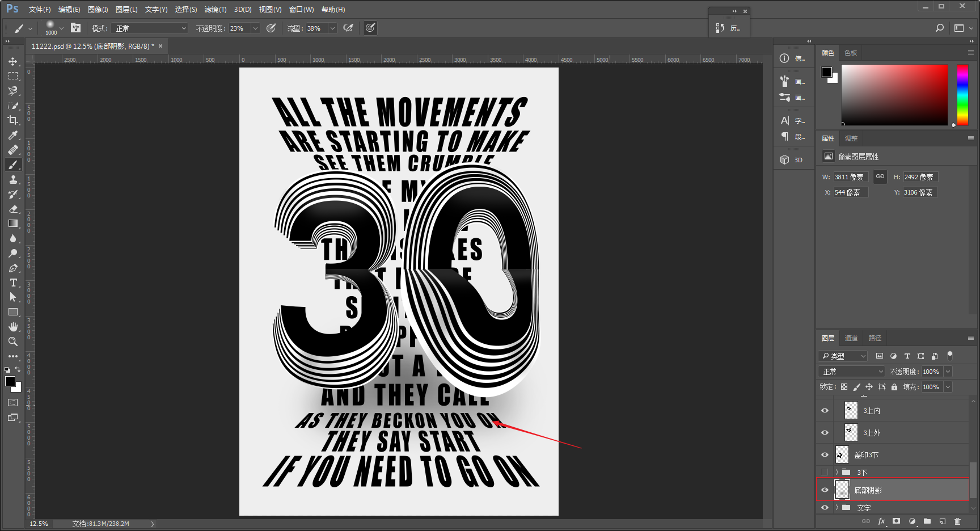Select the Crop tool

(12, 120)
